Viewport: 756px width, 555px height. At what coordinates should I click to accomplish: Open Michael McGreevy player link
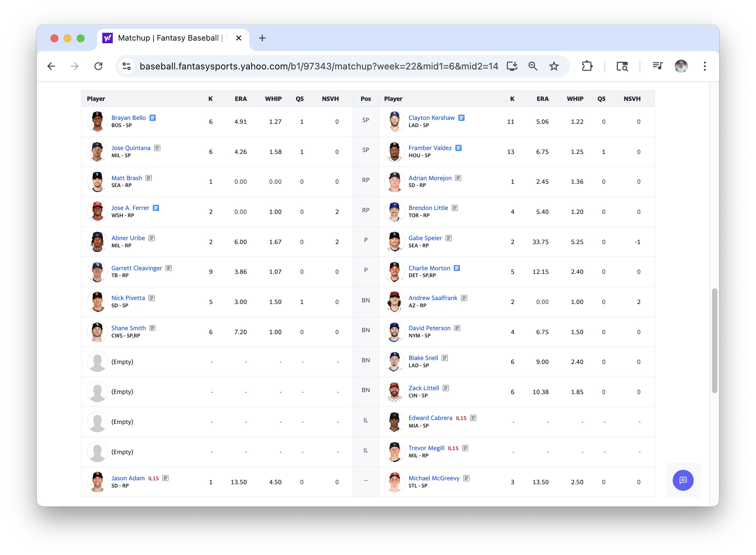tap(434, 478)
